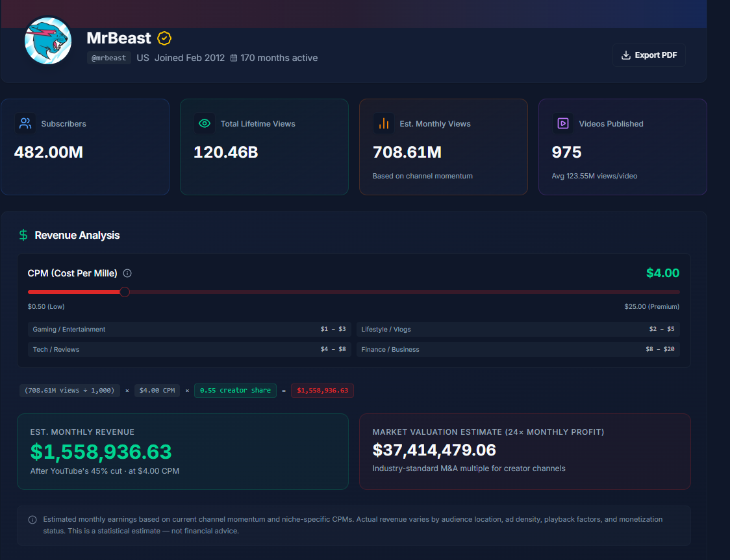Screen dimensions: 730x560
Task: Click the MrBeast channel name heading
Action: tap(119, 38)
